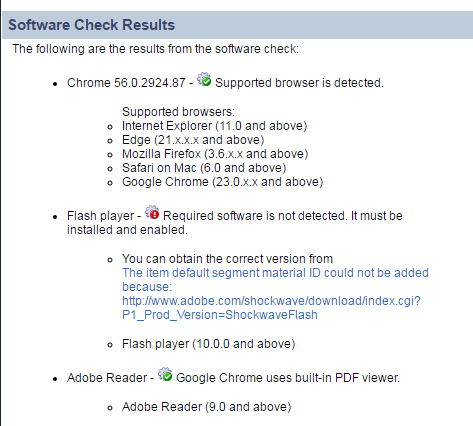Image resolution: width=473 pixels, height=426 pixels.
Task: Click the 'item default segment material ID' link text
Action: pyautogui.click(x=275, y=273)
